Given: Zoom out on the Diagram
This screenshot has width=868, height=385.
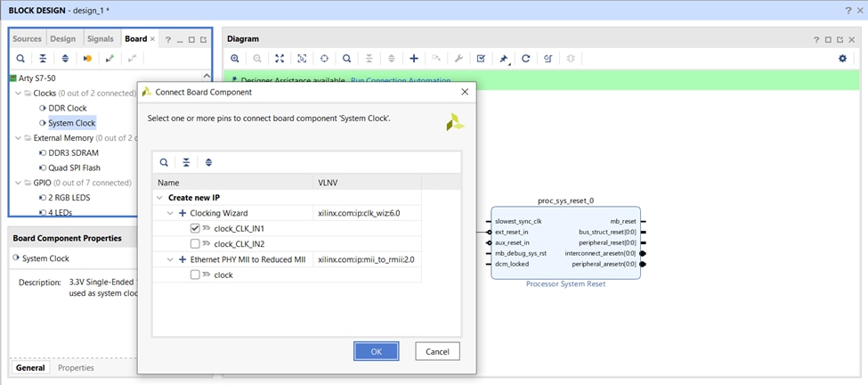Looking at the screenshot, I should pyautogui.click(x=257, y=58).
